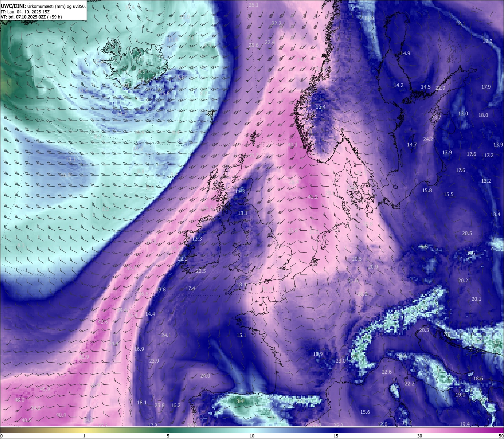504x439 pixels.
Task: Click the 19.0 value label
Action: click(x=460, y=395)
